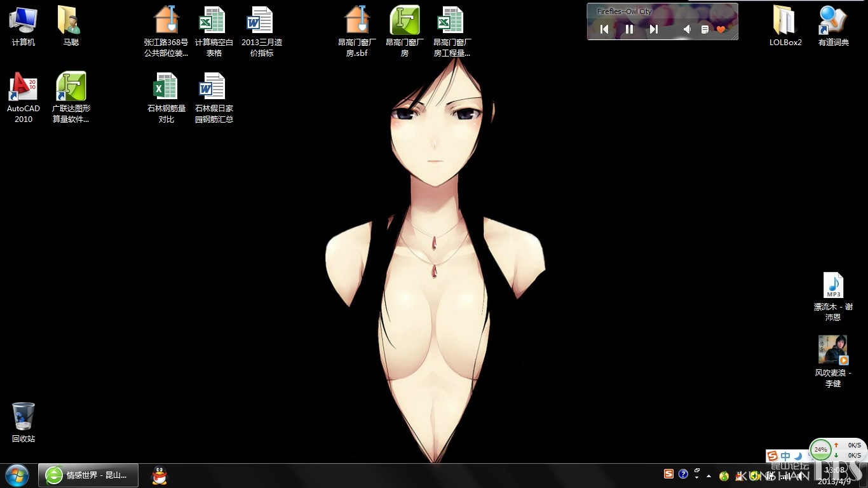Click the download speed 0K/S indicator
This screenshot has width=868, height=488.
pos(848,455)
